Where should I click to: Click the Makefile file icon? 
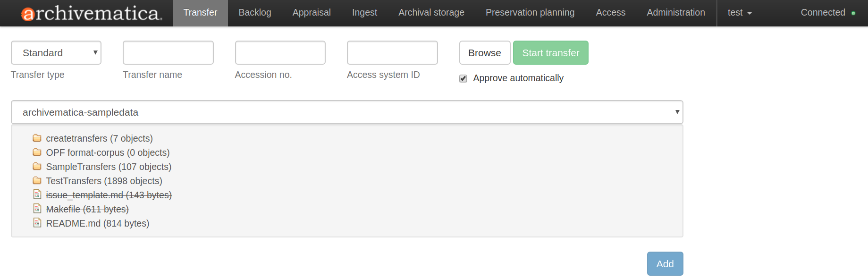37,209
